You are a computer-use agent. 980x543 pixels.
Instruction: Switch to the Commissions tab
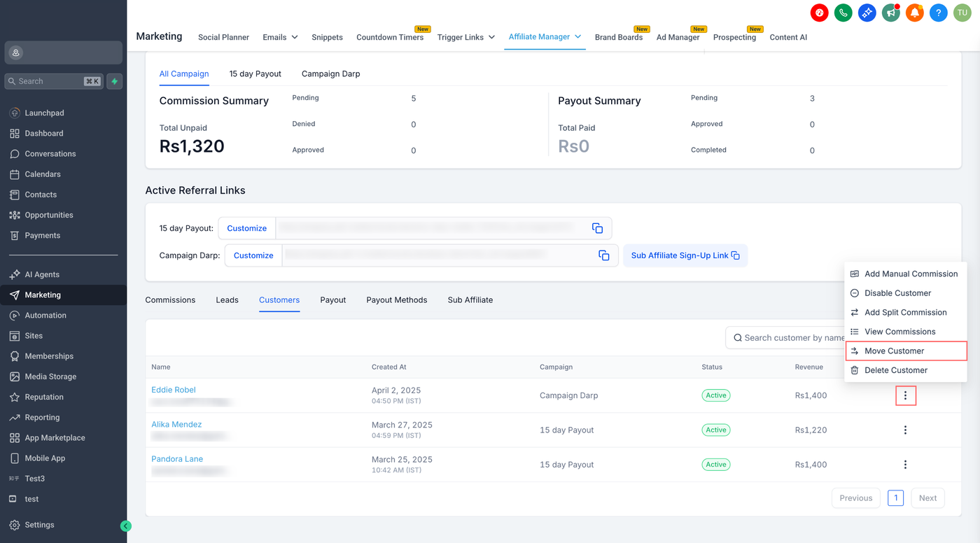pos(170,300)
